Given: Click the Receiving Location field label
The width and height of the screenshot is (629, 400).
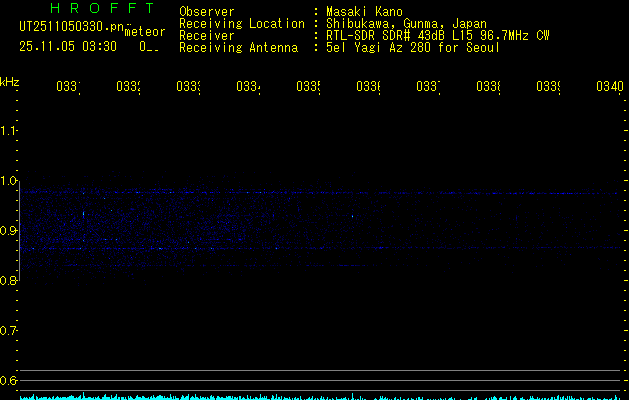Looking at the screenshot, I should click(x=241, y=24).
